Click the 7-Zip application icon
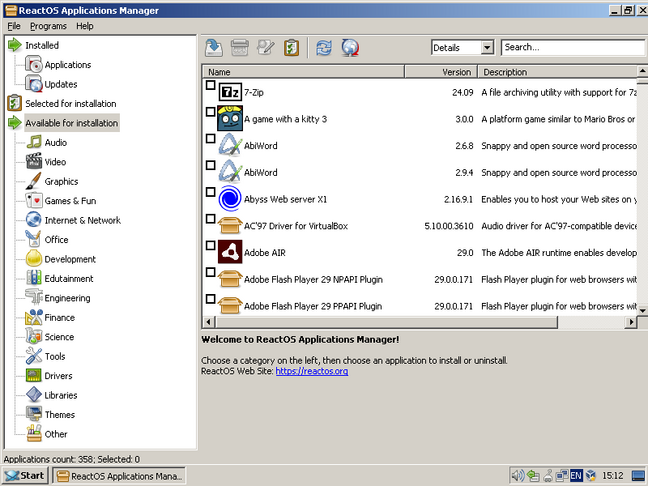Viewport: 648px width, 486px height. click(x=230, y=92)
